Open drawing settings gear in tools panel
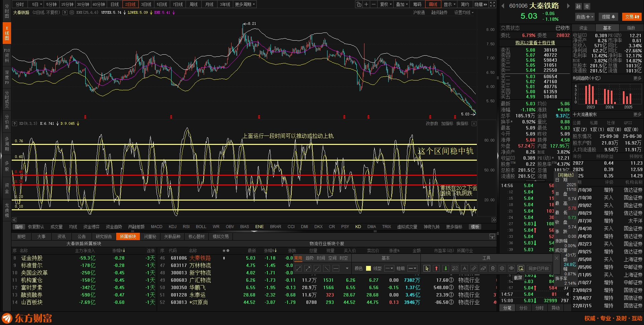The height and width of the screenshot is (325, 644). 502,268
